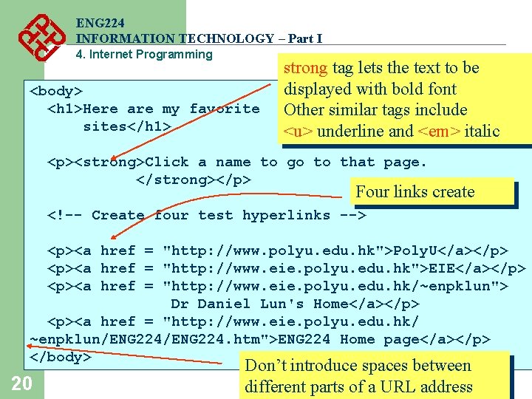Select 'different parts of a URL address' line
Screen dimensions: 532x399
358,386
